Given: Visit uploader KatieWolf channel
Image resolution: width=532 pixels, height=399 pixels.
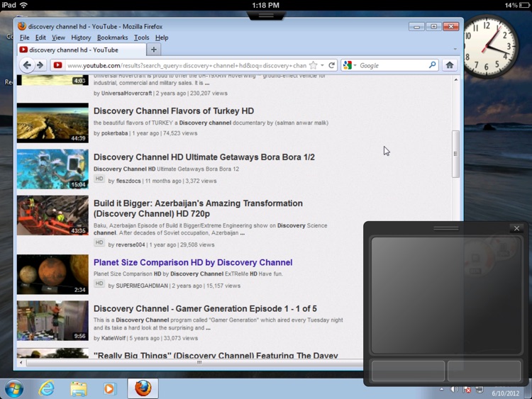Looking at the screenshot, I should (113, 338).
